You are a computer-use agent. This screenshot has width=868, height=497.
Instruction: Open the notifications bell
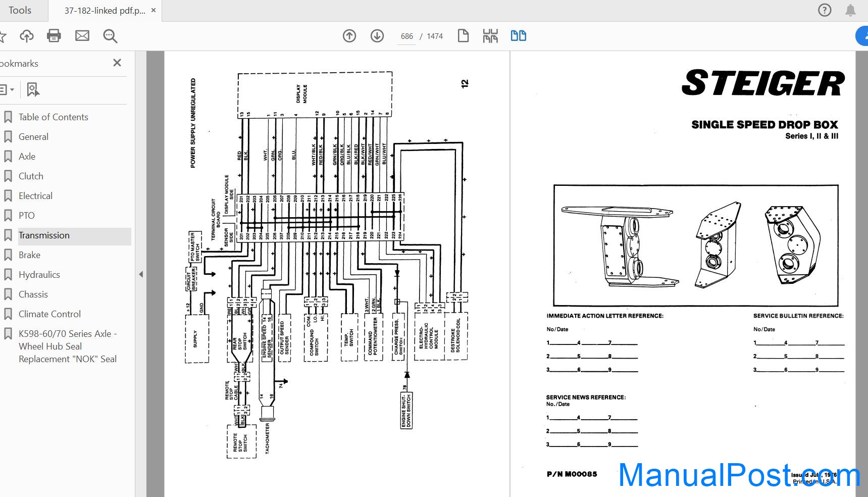pyautogui.click(x=850, y=10)
